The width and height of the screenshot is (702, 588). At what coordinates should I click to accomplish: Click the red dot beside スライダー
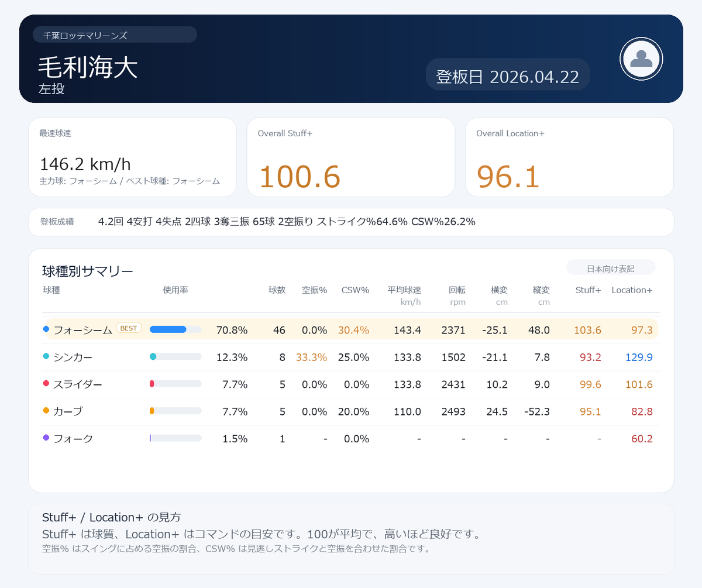[46, 384]
